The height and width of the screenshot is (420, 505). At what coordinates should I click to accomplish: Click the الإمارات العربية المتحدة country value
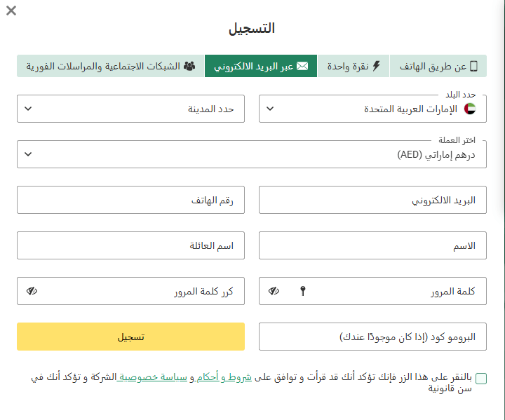(410, 109)
